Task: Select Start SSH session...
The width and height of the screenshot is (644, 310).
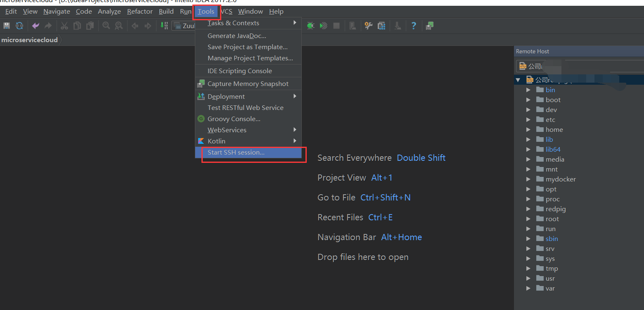Action: coord(248,153)
